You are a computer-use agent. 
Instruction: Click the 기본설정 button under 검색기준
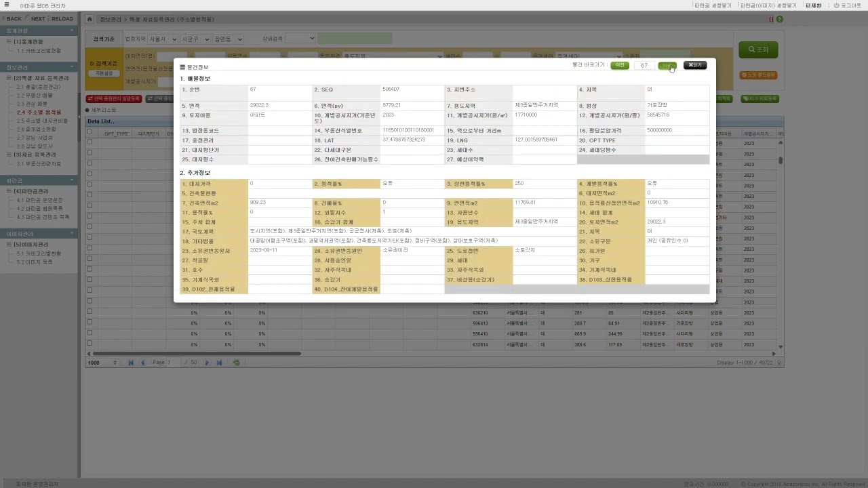(104, 73)
